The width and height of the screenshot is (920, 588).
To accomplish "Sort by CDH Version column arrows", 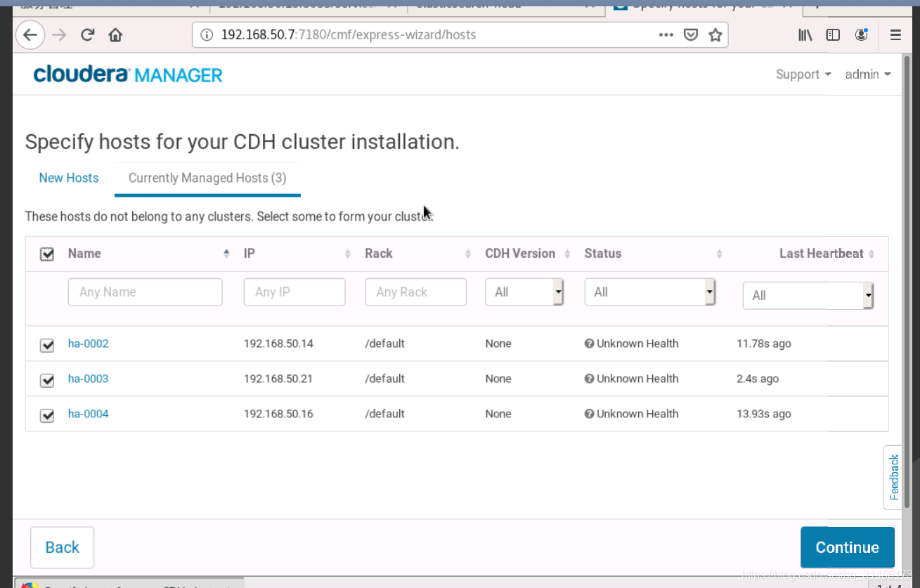I will (x=567, y=254).
